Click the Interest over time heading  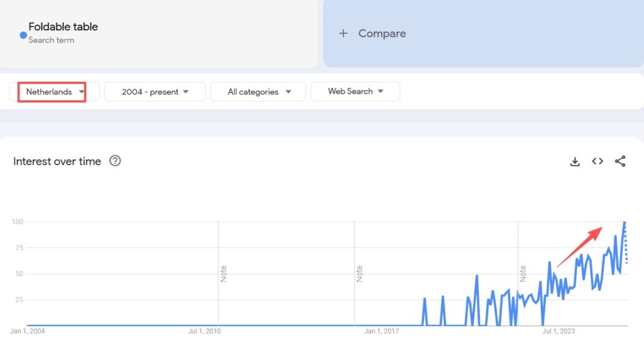pyautogui.click(x=57, y=161)
